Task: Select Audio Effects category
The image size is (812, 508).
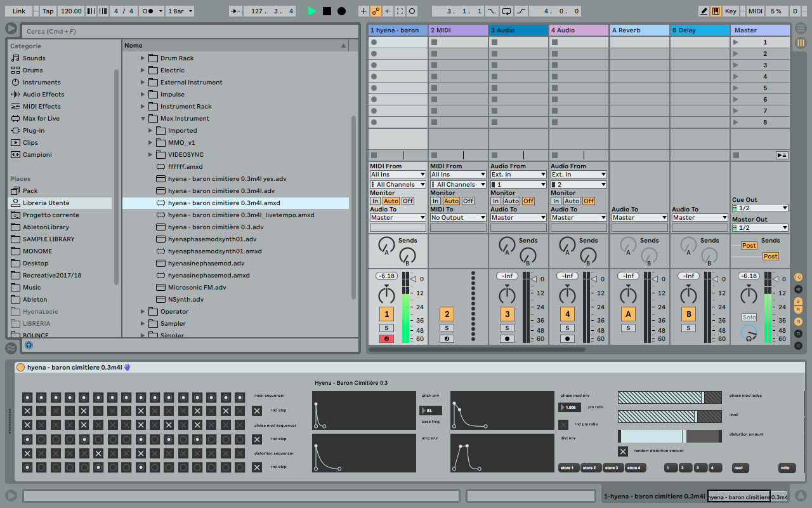Action: pyautogui.click(x=43, y=95)
